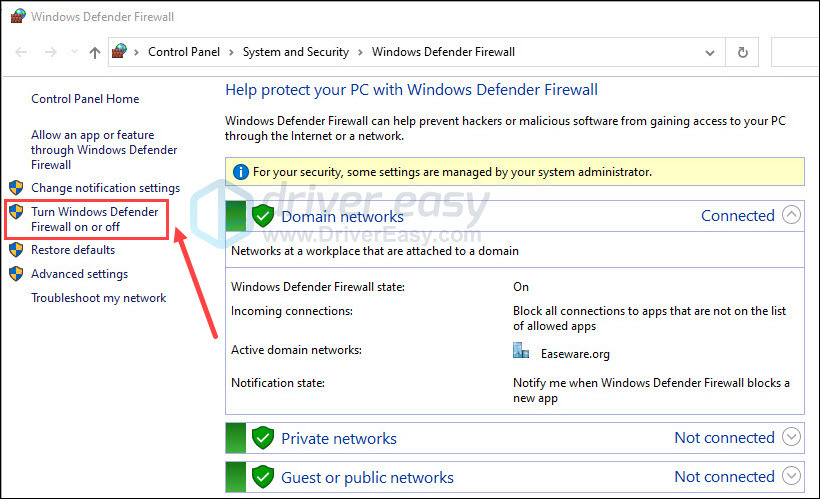Open Turn Windows Defender Firewall on or off
This screenshot has width=820, height=499.
95,219
